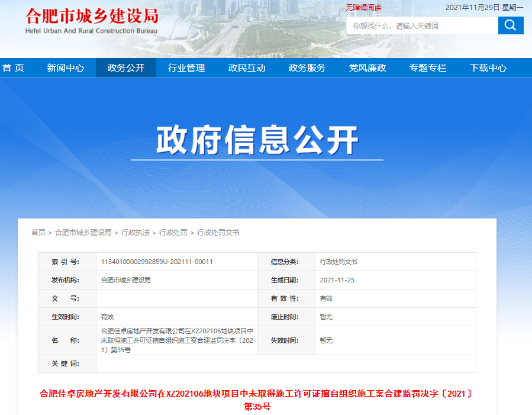Image resolution: width=532 pixels, height=415 pixels.
Task: Click the 有效 value beside 有效性
Action: coord(326,298)
